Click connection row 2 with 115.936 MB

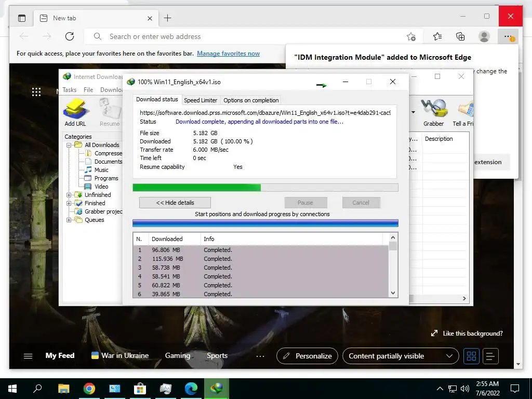261,259
